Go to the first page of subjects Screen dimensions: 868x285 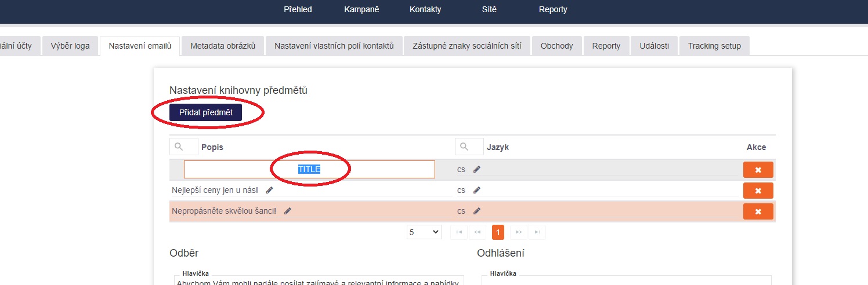[459, 232]
